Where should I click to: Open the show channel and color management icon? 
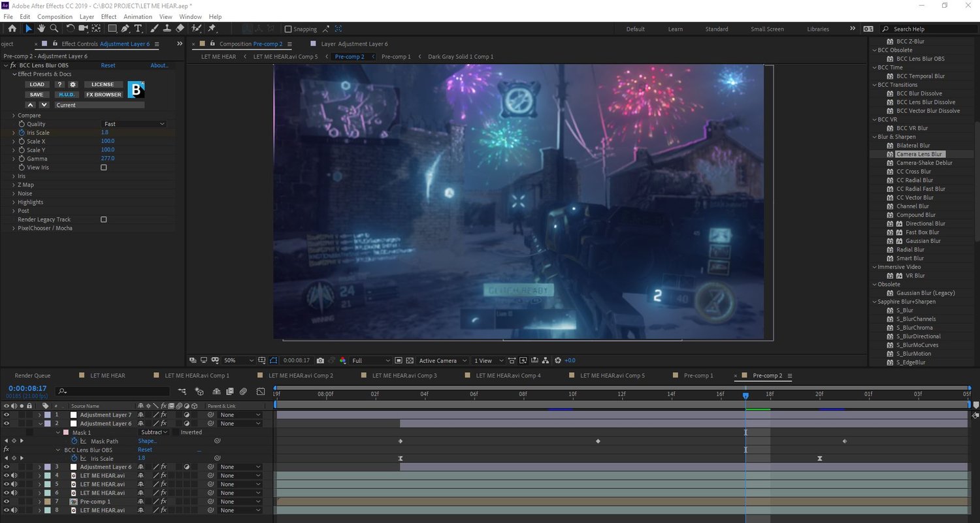coord(342,360)
